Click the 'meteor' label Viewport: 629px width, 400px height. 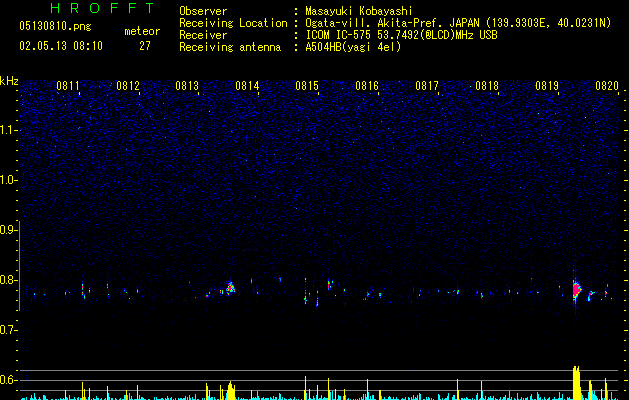click(x=142, y=31)
